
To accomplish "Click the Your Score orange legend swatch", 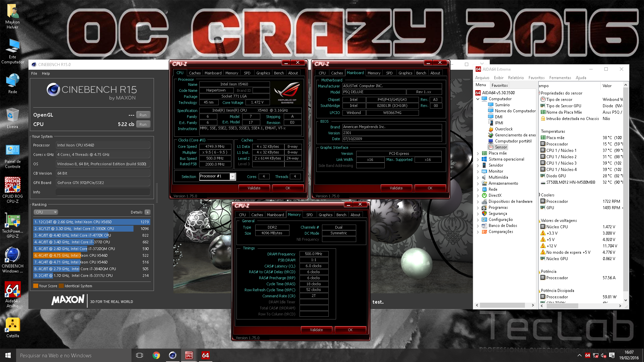I will coord(36,286).
